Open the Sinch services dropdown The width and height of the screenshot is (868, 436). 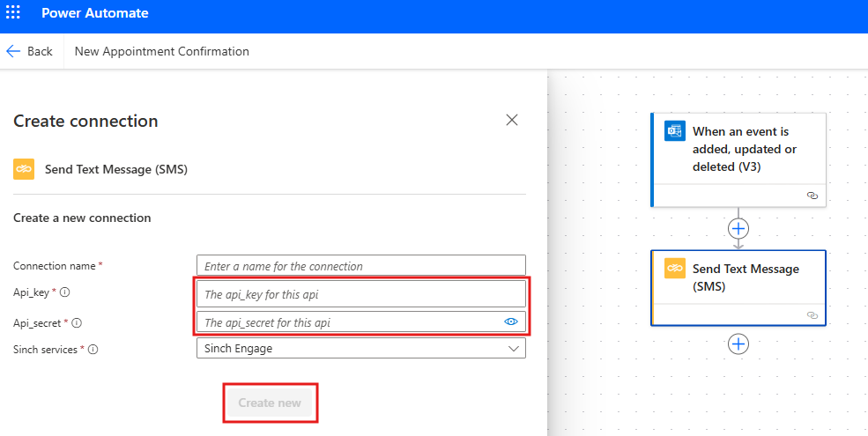[361, 349]
